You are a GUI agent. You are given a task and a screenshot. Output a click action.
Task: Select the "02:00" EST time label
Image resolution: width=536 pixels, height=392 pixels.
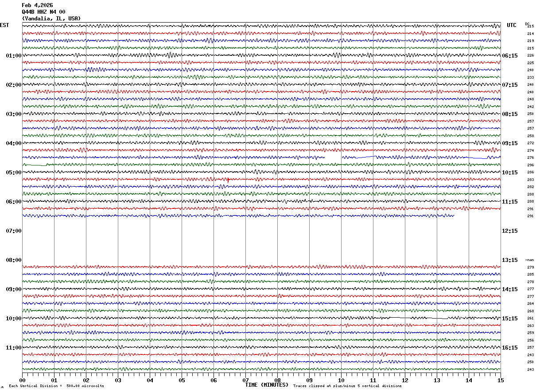pos(14,85)
